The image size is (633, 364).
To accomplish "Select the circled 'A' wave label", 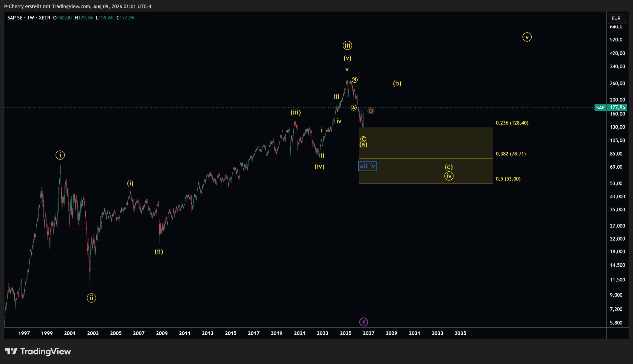I will (x=353, y=108).
